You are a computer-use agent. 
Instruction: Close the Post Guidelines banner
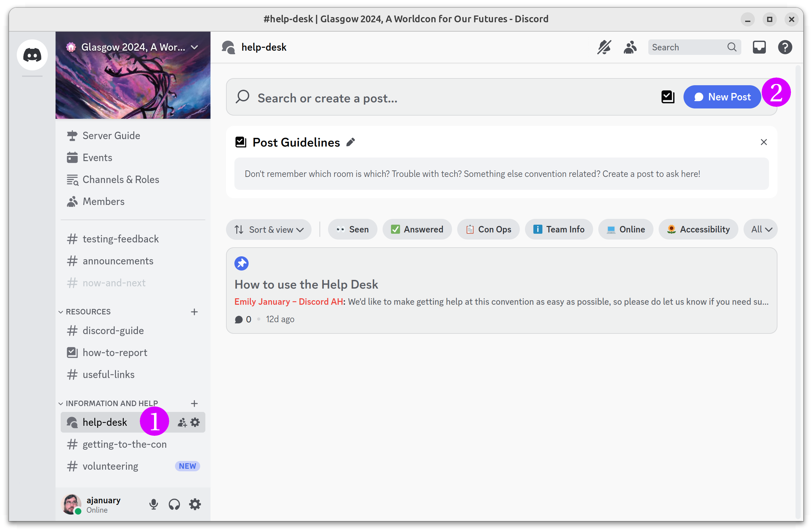click(764, 142)
